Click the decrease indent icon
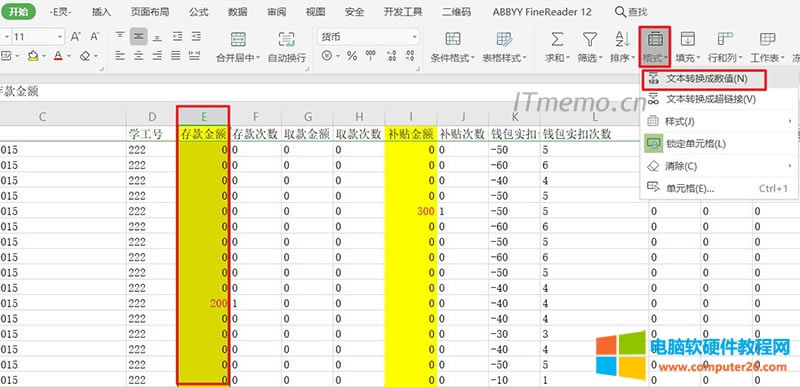 178,36
